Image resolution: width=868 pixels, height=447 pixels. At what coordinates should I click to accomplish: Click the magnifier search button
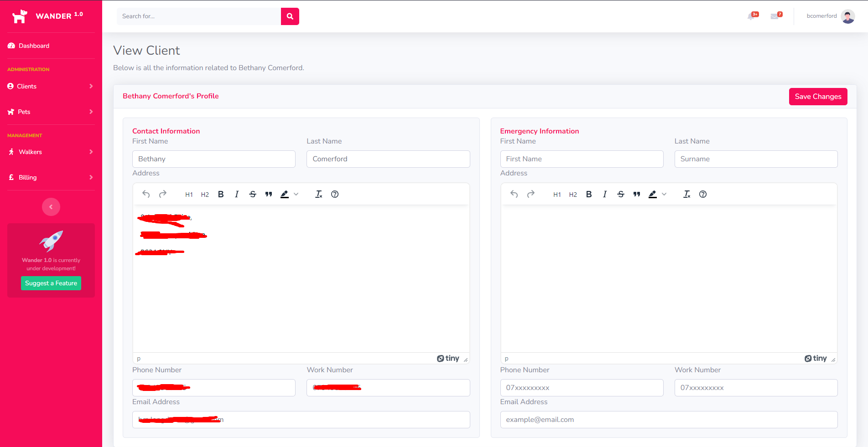tap(290, 16)
